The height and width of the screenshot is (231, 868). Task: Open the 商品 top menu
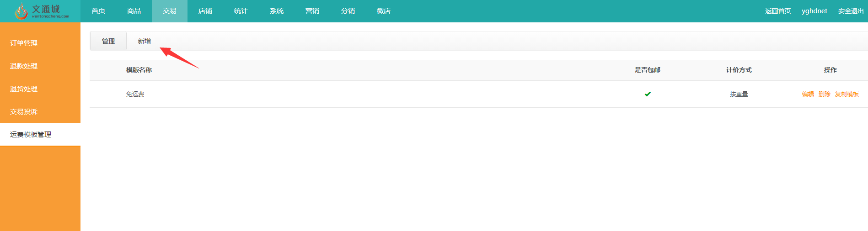pyautogui.click(x=134, y=11)
